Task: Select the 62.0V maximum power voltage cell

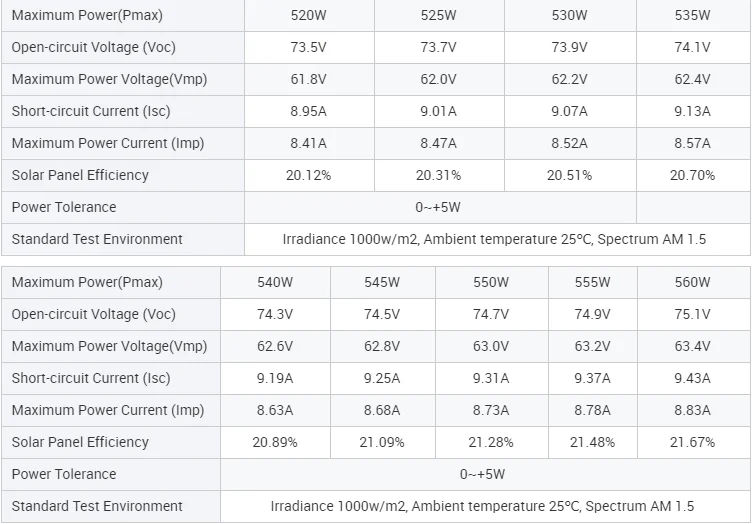Action: (x=439, y=80)
